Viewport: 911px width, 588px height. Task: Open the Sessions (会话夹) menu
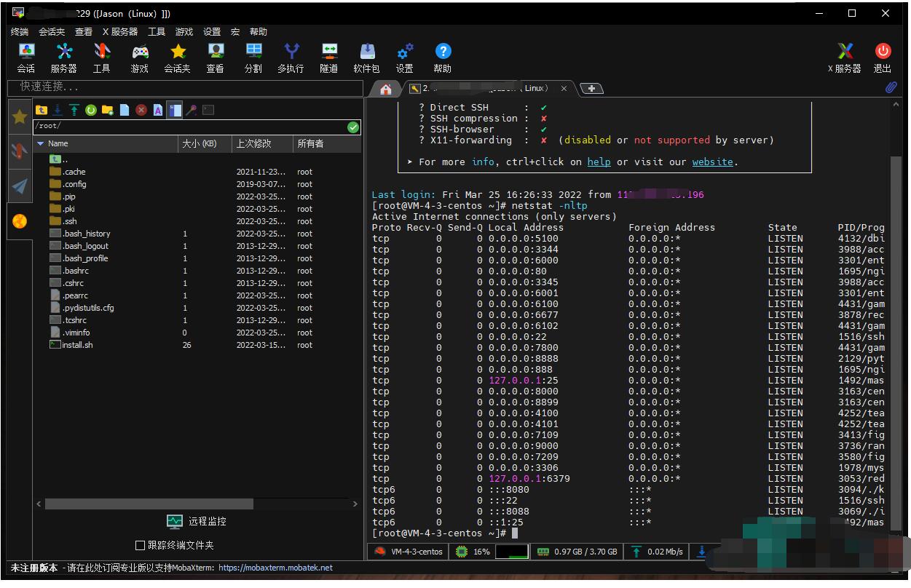(x=52, y=32)
